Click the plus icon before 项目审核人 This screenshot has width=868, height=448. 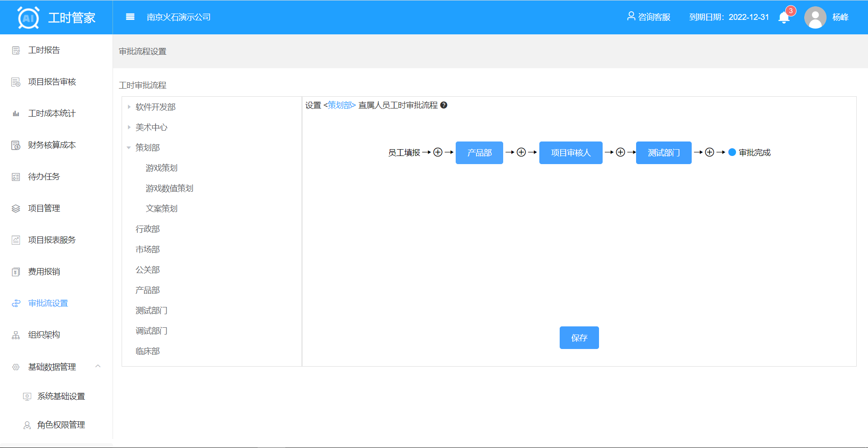[x=521, y=152]
